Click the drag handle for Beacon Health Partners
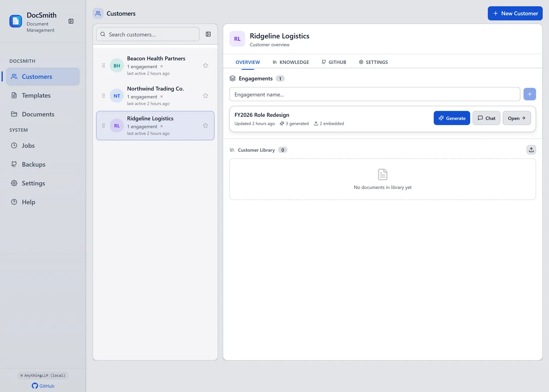The image size is (549, 392). [x=104, y=65]
